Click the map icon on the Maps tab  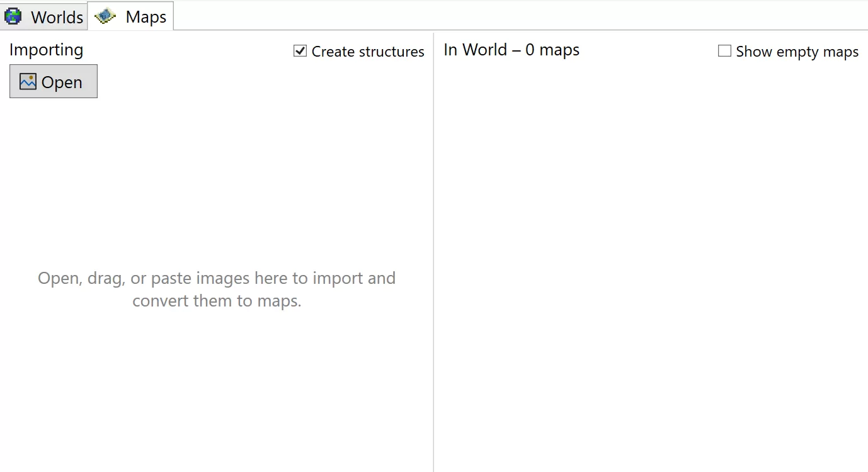click(x=105, y=16)
